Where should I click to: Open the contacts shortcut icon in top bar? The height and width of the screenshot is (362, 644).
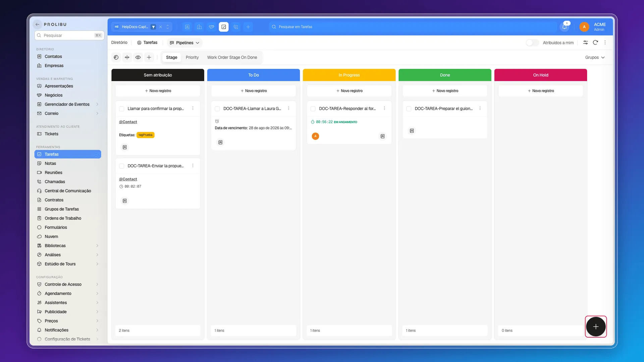(187, 27)
